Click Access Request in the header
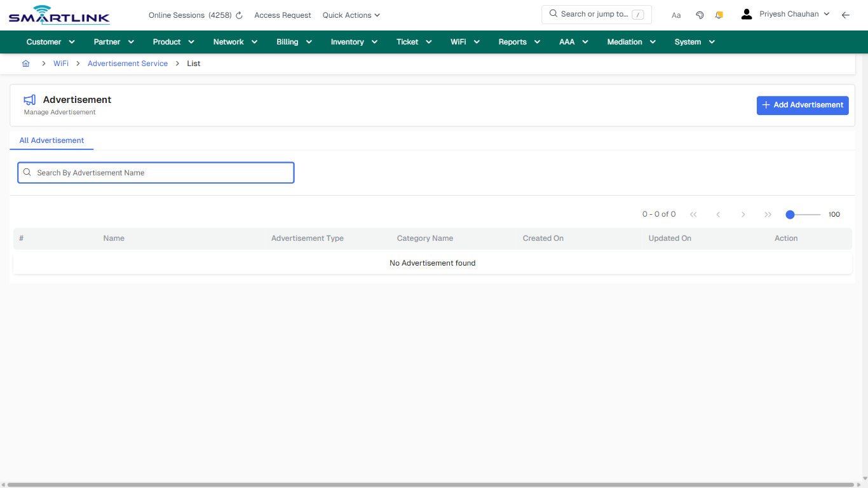This screenshot has width=868, height=488. (282, 15)
